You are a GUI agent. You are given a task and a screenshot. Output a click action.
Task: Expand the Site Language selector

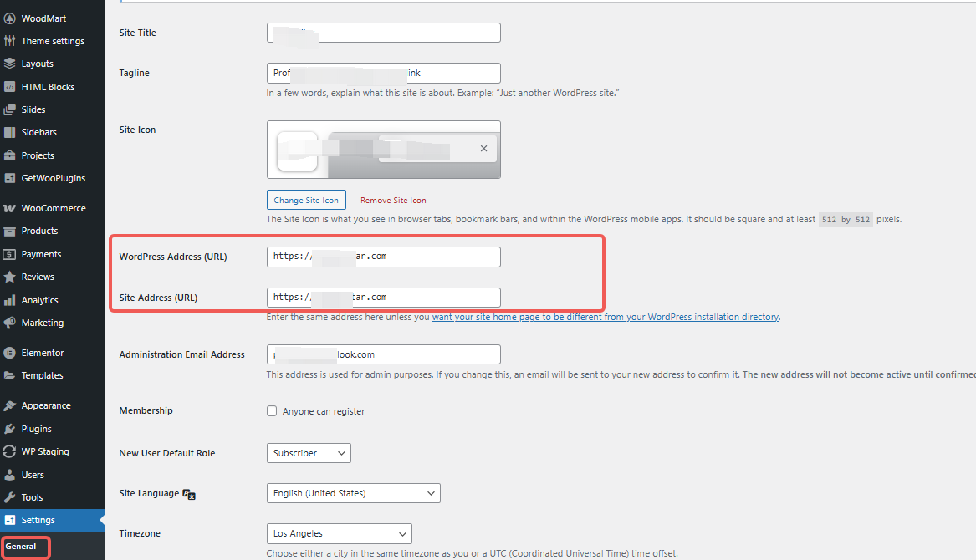pos(353,492)
